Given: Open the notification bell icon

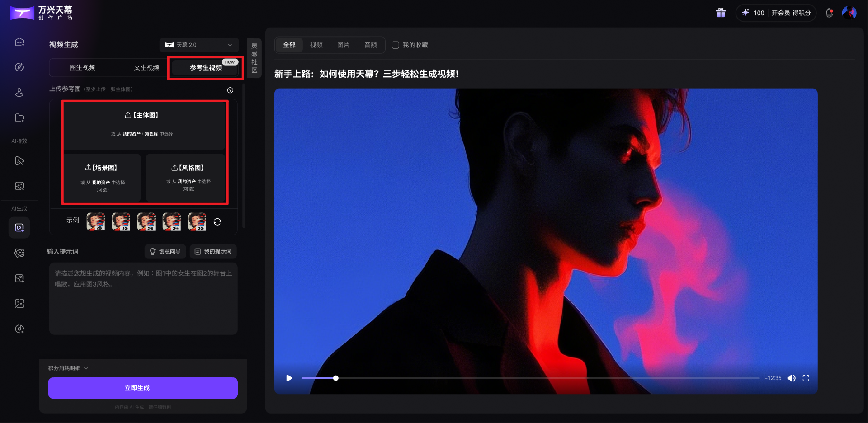Looking at the screenshot, I should [x=829, y=13].
